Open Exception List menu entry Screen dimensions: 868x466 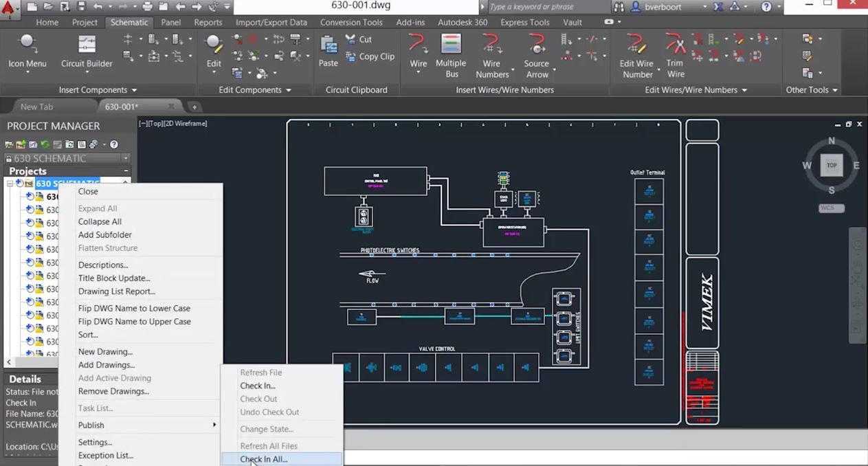click(105, 455)
